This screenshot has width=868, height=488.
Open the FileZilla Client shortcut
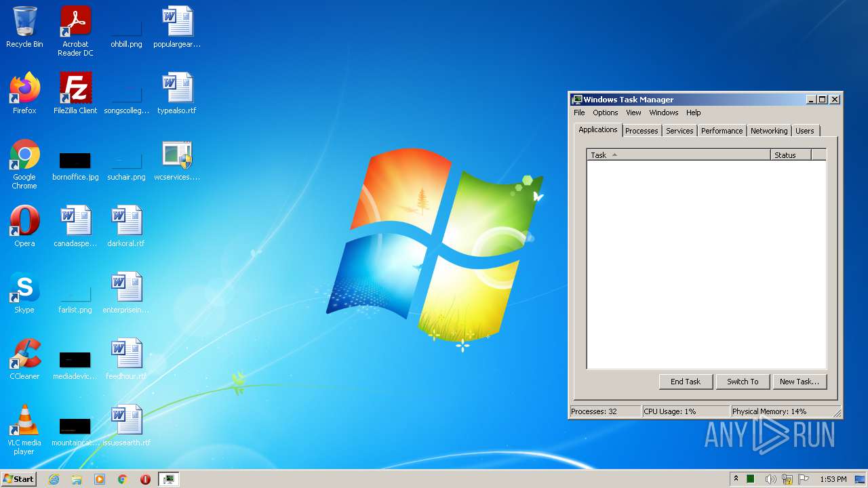coord(75,94)
